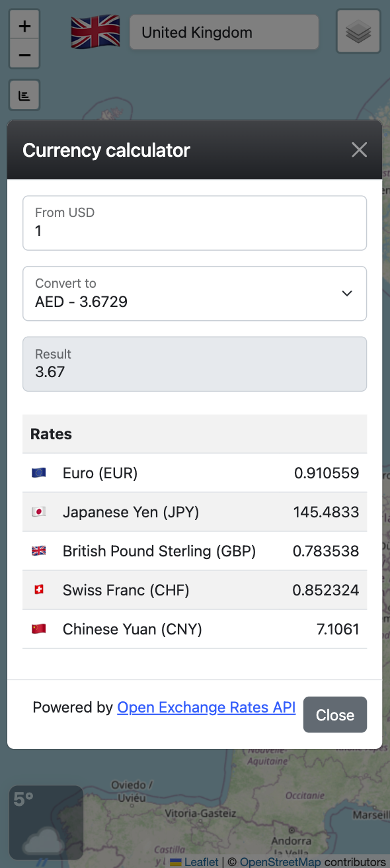Click the dropdown chevron beside AED
This screenshot has width=390, height=868.
click(347, 294)
